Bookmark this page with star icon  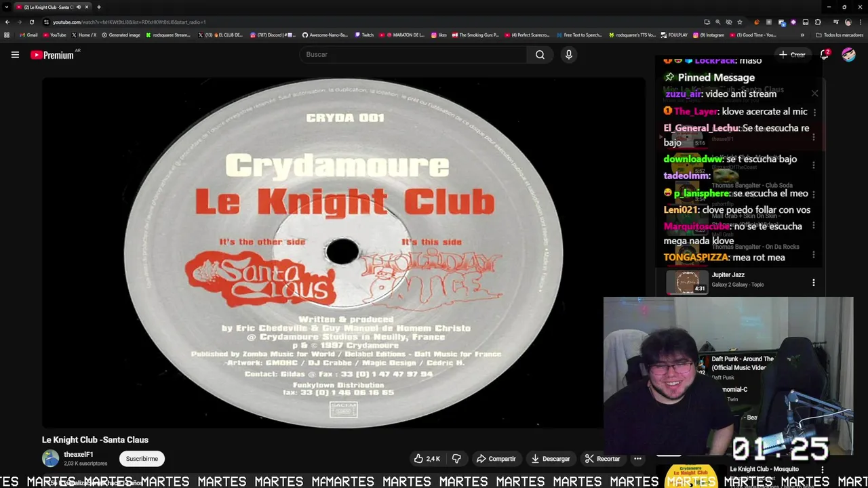740,22
